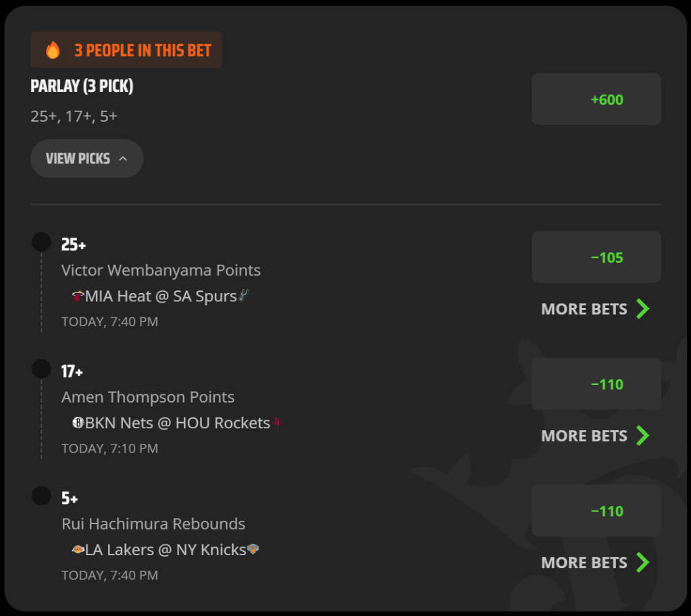
Task: Click the Parlay (3 Pick) title
Action: coord(82,86)
